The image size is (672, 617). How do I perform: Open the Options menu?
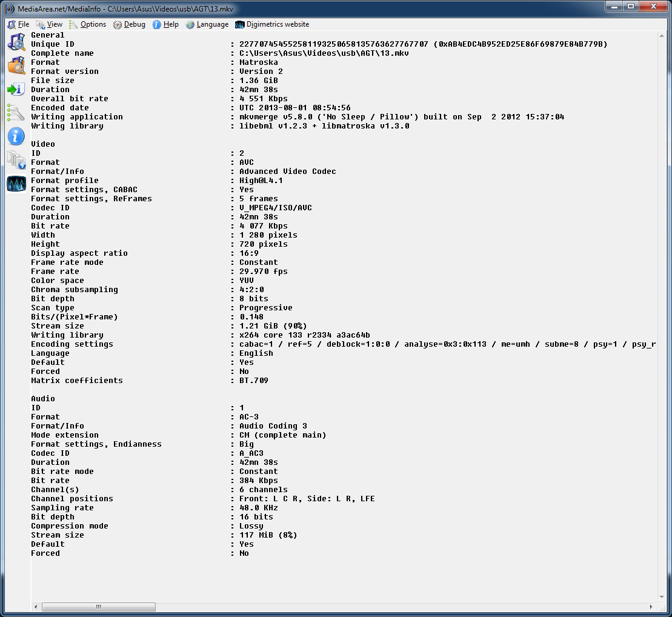pos(88,24)
